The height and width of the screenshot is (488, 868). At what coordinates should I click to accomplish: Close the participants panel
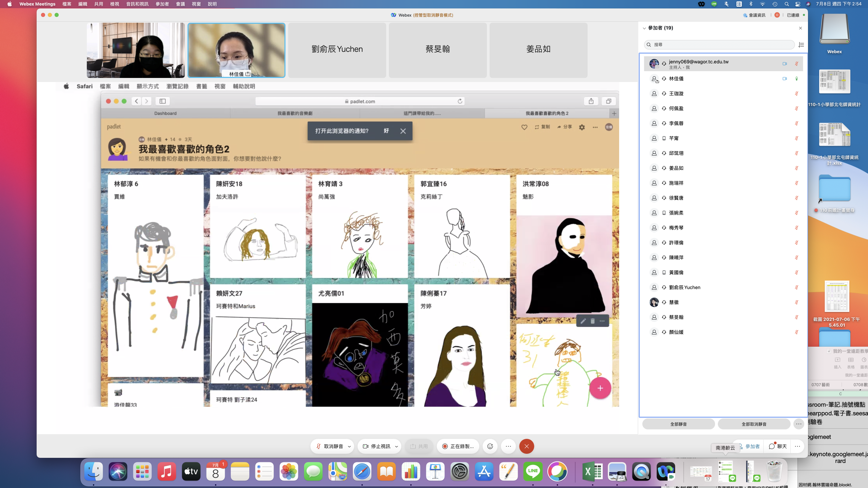(801, 28)
